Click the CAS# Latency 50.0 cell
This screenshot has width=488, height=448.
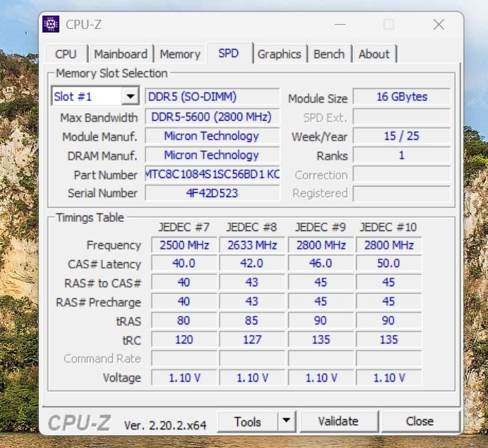(x=388, y=264)
